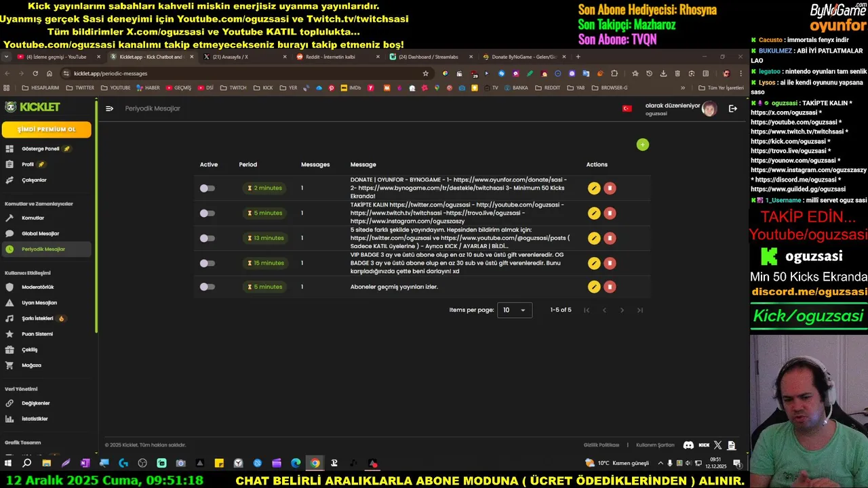Screen dimensions: 868x488
Task: Go to the next page of messages
Action: [x=622, y=310]
